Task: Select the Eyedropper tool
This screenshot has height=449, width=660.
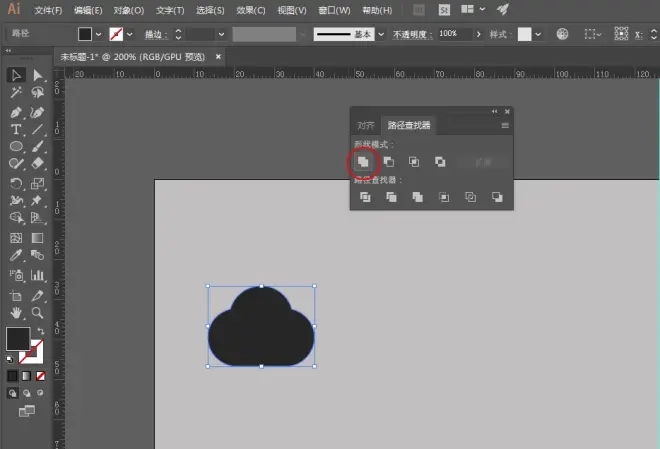Action: tap(16, 255)
